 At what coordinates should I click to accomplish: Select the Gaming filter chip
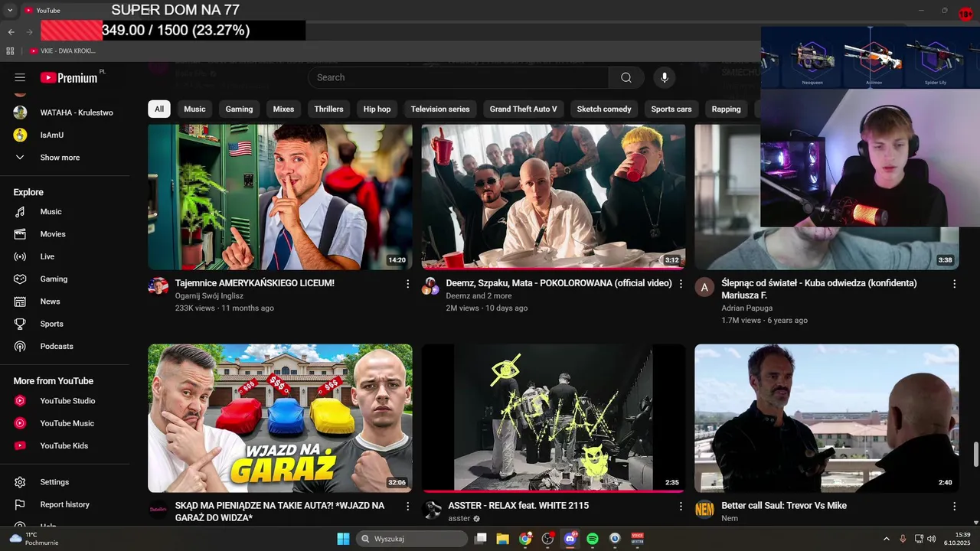239,109
